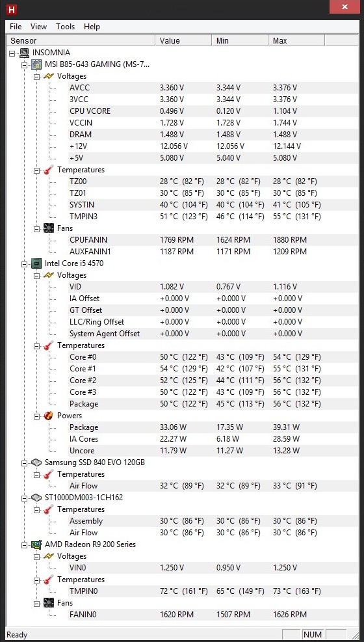
Task: Open the File menu
Action: click(x=16, y=27)
